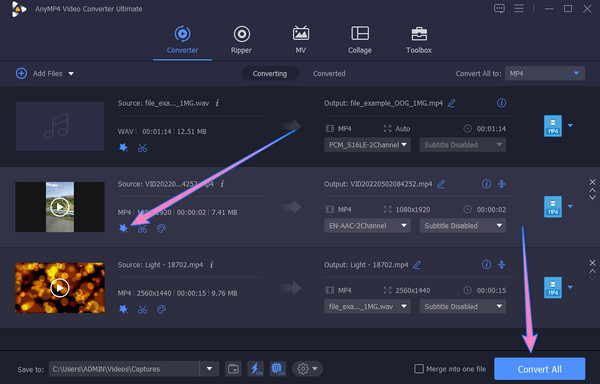View output info for VID20220502084252.mp4
The image size is (600, 384).
pyautogui.click(x=486, y=184)
